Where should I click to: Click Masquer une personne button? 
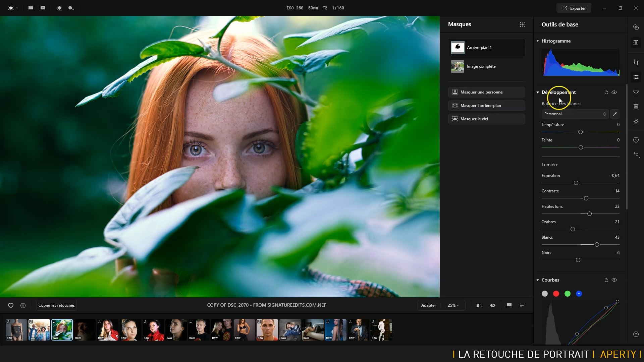tap(486, 92)
